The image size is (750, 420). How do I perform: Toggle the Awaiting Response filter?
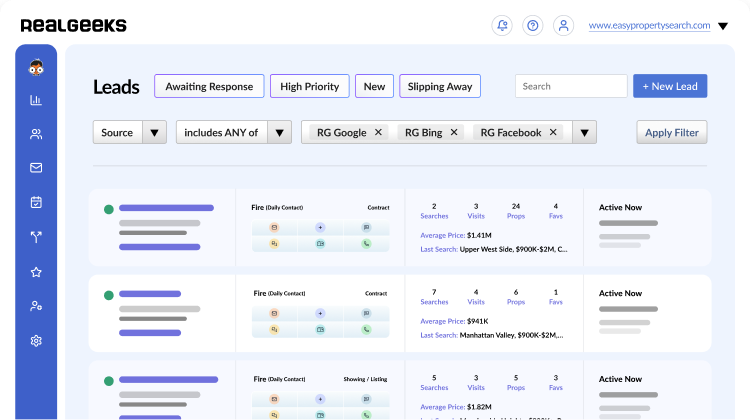tap(209, 87)
